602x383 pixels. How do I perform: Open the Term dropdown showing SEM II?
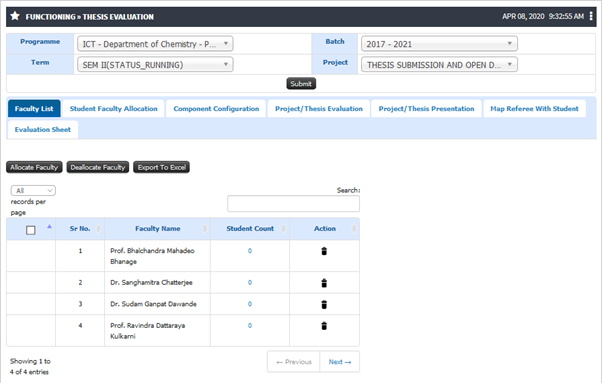click(155, 64)
